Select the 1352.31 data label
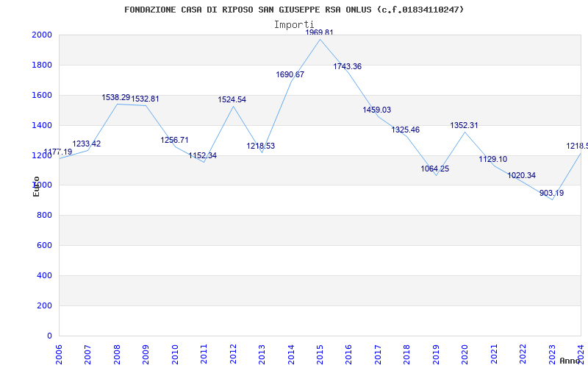 pyautogui.click(x=464, y=125)
